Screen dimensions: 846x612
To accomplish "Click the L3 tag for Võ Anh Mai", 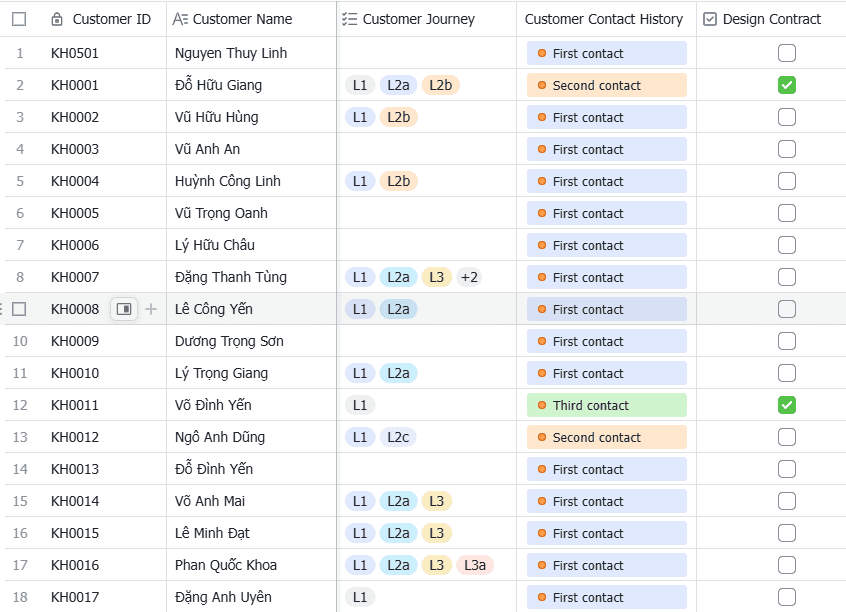I will (436, 501).
